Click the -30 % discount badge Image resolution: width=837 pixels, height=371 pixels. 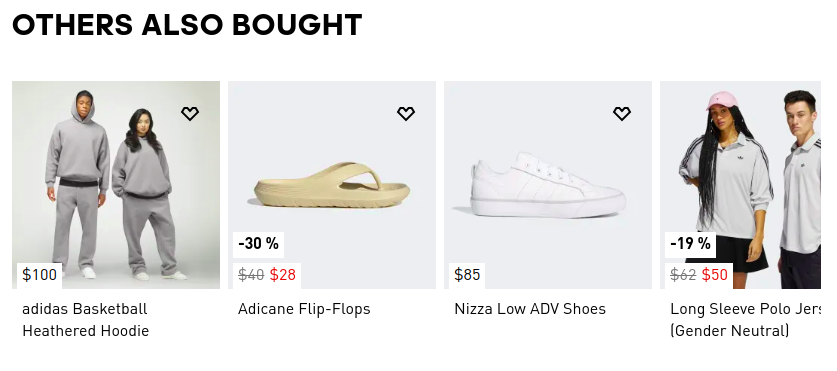pyautogui.click(x=258, y=244)
